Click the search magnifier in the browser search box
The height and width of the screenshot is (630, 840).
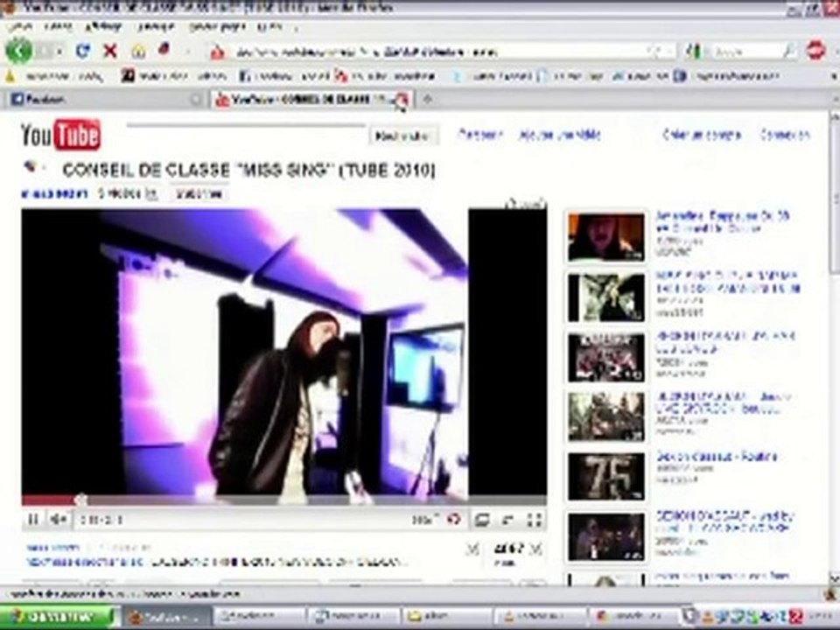pos(788,52)
